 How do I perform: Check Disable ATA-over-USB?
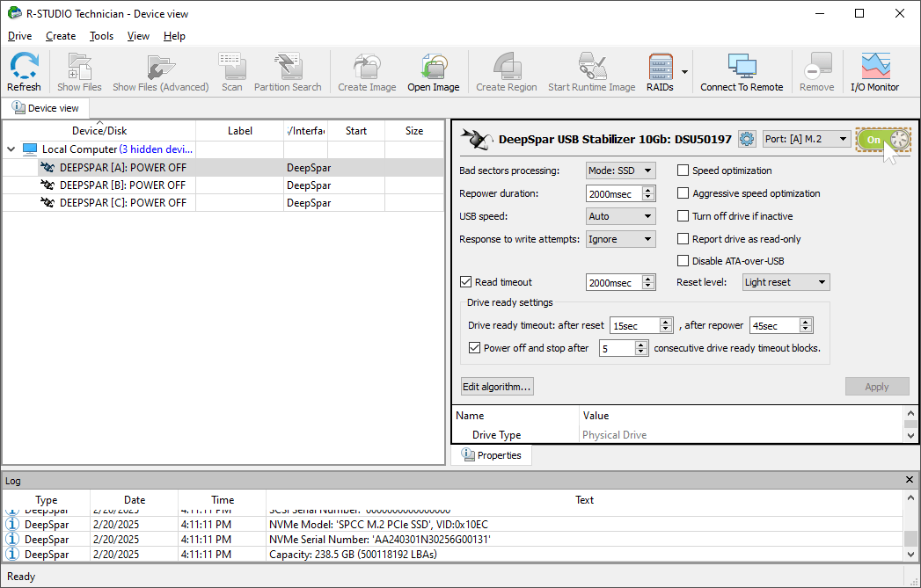pos(683,260)
